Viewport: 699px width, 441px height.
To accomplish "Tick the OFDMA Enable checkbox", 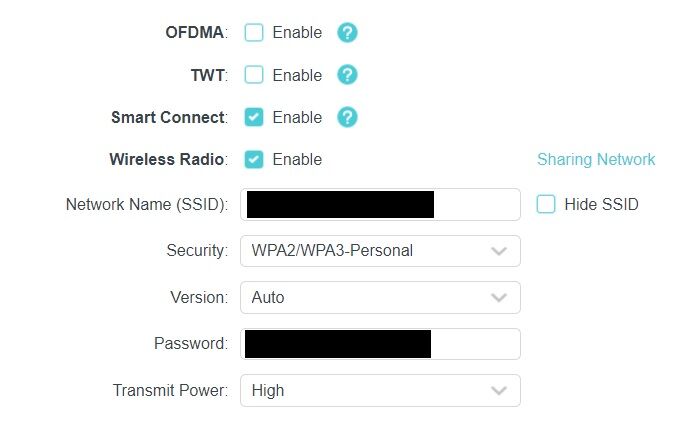I will pyautogui.click(x=254, y=33).
